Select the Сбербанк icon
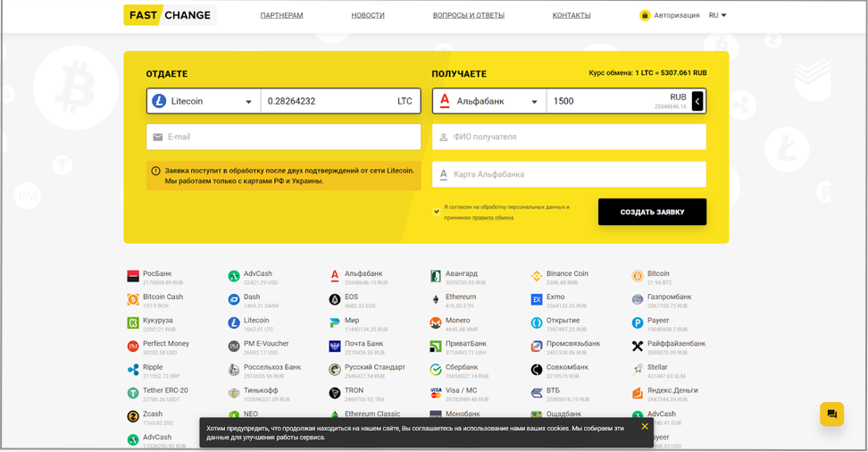 (x=436, y=370)
